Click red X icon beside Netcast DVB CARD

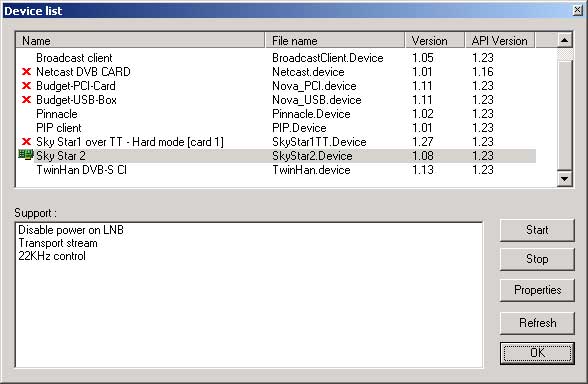point(26,72)
